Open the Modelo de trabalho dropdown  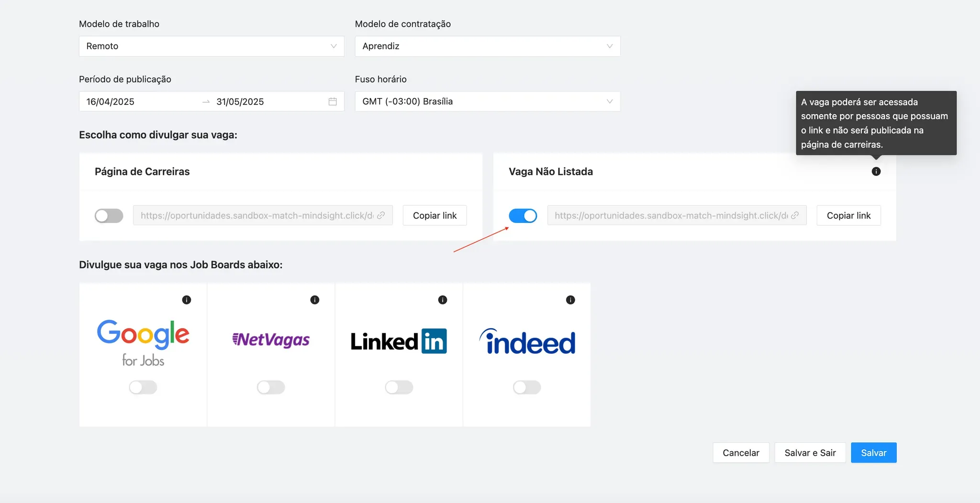[212, 46]
